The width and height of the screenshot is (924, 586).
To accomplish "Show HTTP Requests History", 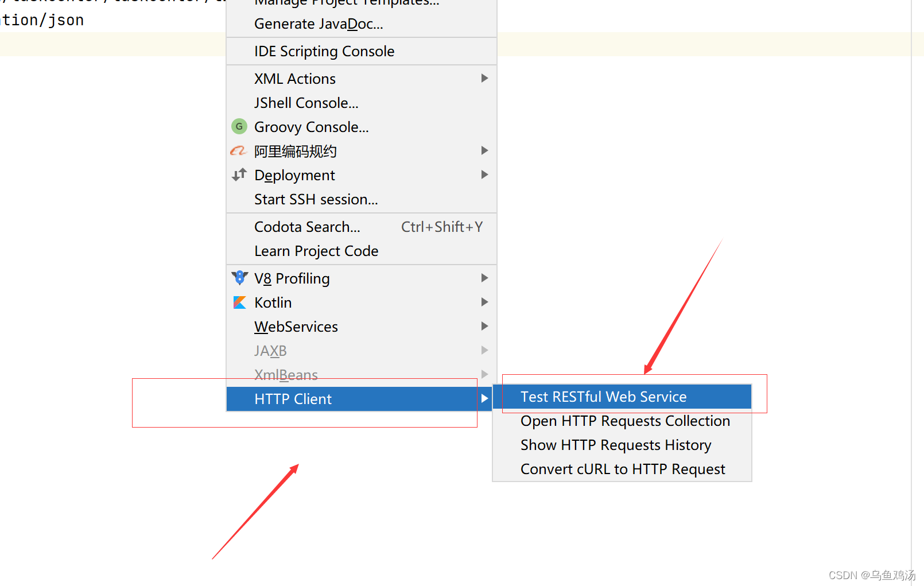I will tap(622, 445).
